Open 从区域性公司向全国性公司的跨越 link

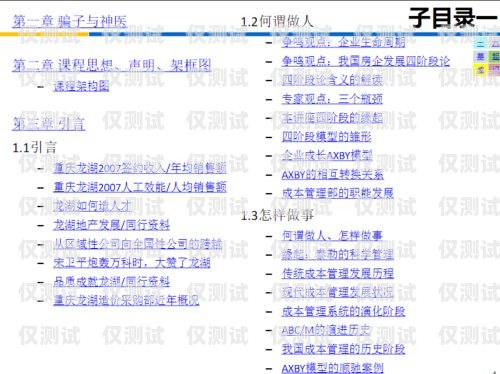pos(138,244)
